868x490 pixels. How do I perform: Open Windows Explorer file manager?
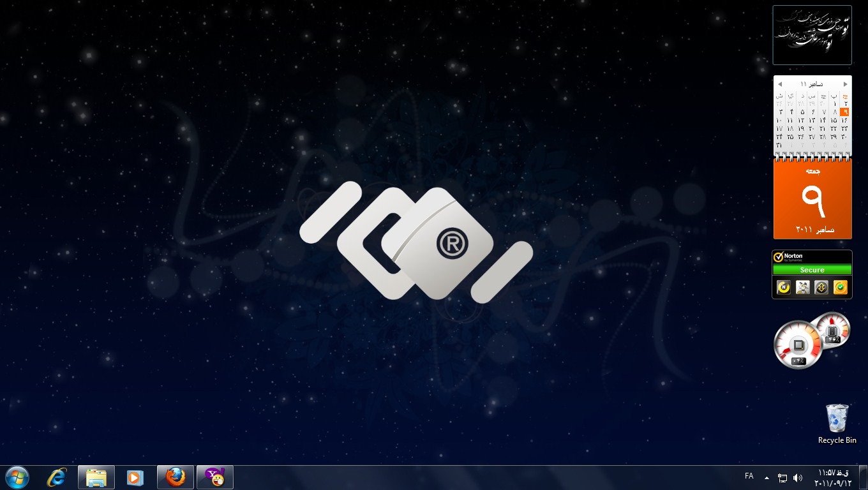(x=96, y=477)
